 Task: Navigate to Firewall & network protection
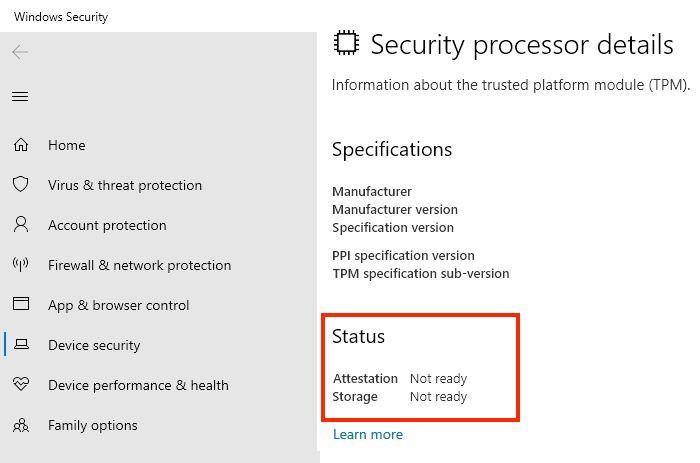click(x=140, y=265)
